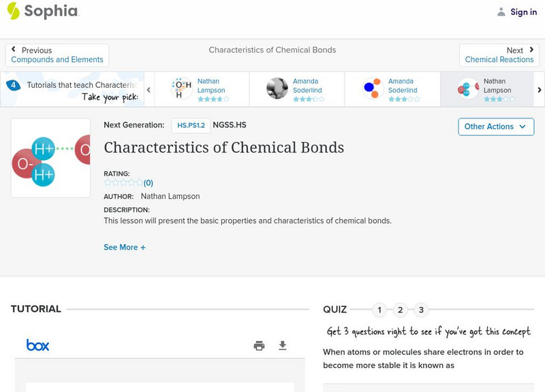This screenshot has width=545, height=392.
Task: Click the Sign in user icon
Action: tap(501, 12)
